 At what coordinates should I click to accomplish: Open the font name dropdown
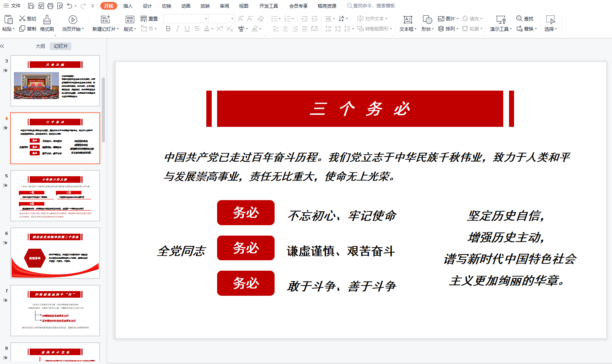point(206,19)
